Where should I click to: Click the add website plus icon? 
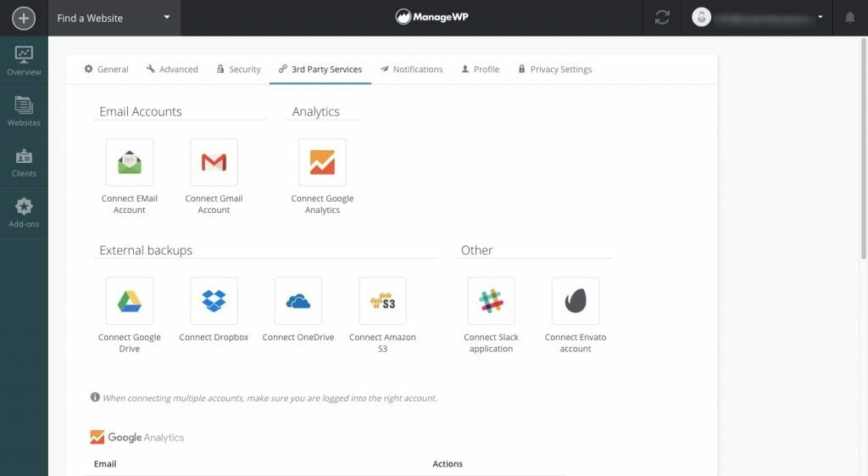(x=23, y=19)
